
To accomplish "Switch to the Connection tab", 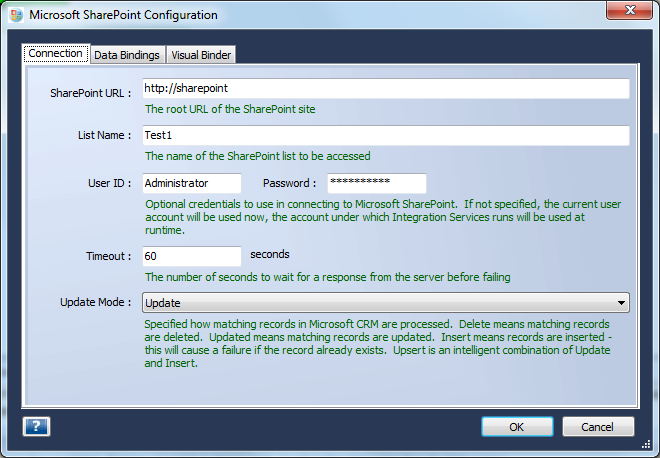I will click(x=56, y=53).
